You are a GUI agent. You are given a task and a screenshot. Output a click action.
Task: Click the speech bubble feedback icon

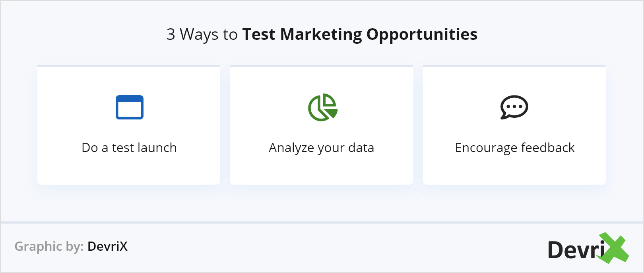pyautogui.click(x=514, y=107)
